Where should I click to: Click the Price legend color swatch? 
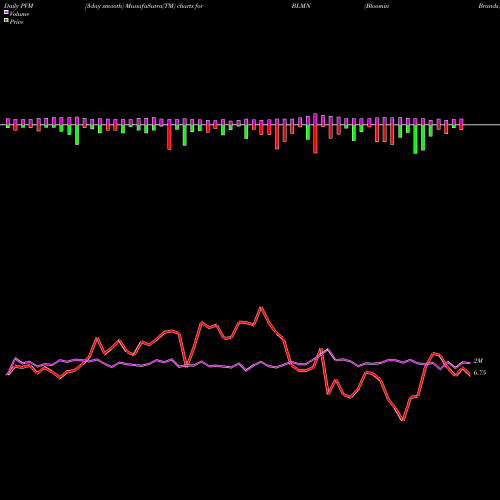(x=6, y=21)
